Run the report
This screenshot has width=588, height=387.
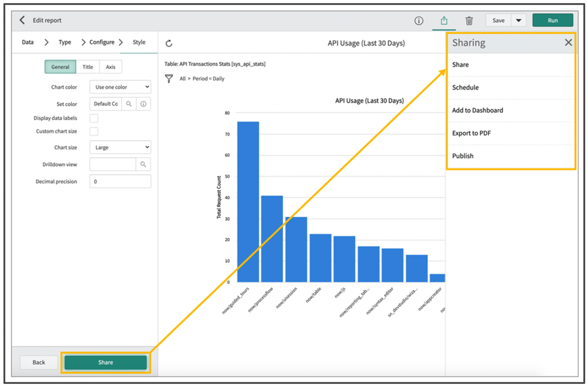click(x=552, y=20)
